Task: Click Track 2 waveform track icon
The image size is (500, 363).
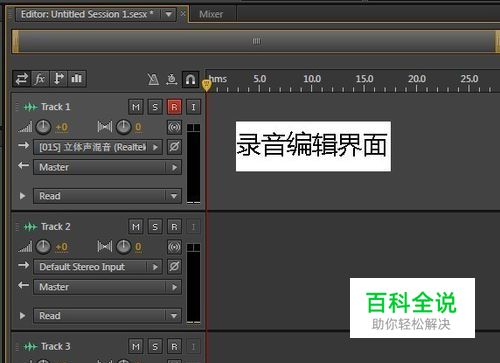Action: pyautogui.click(x=30, y=227)
